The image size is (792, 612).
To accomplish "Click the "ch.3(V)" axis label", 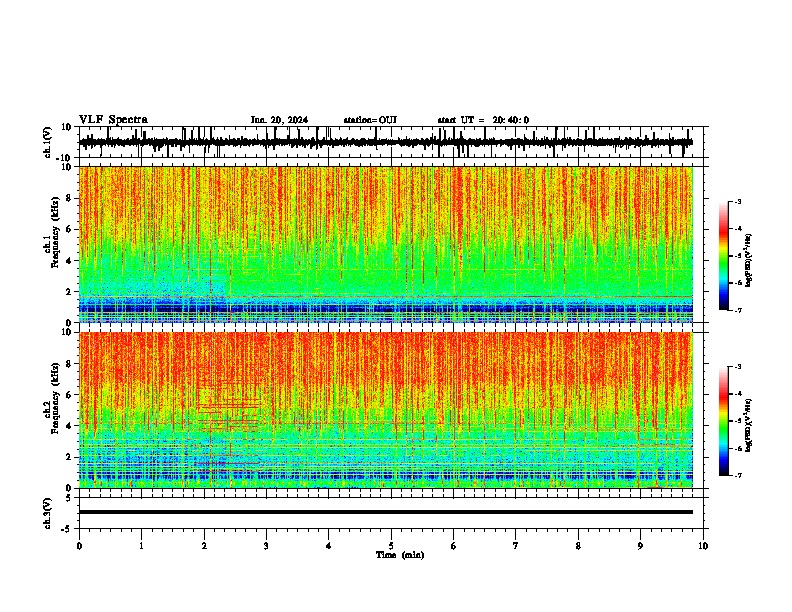I will [x=48, y=513].
